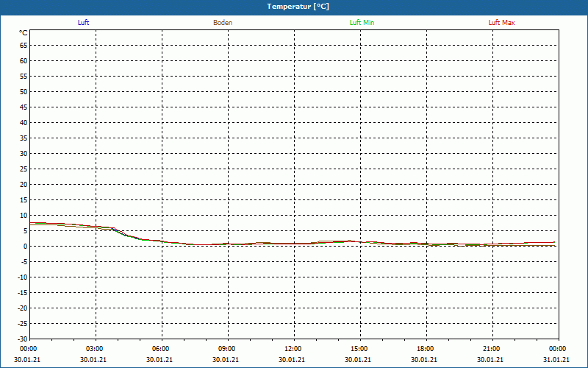The image size is (588, 368).
Task: Click the 25 value on temperature axis
Action: (24, 169)
